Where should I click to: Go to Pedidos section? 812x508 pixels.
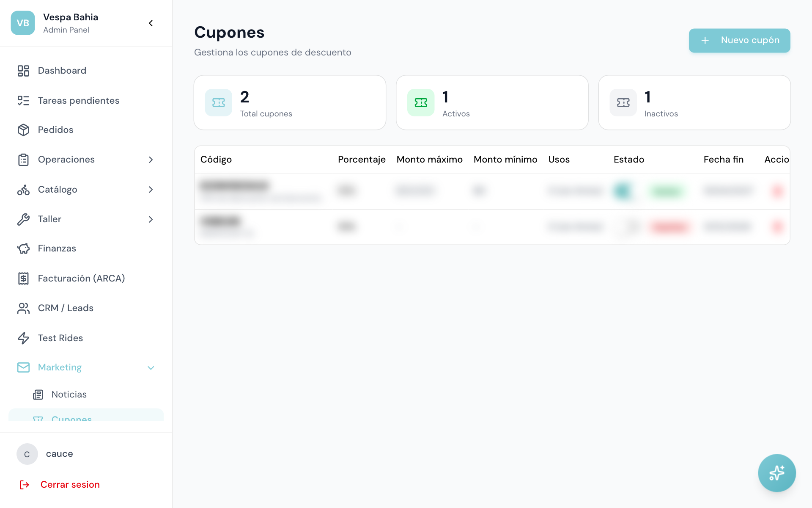(86, 130)
